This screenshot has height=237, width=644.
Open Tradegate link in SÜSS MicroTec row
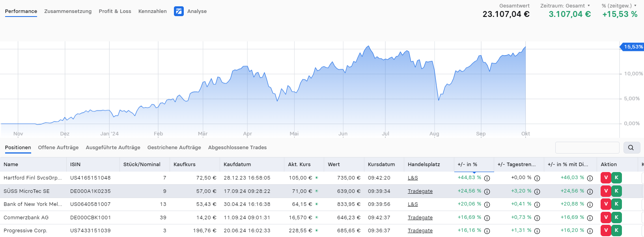pos(420,191)
